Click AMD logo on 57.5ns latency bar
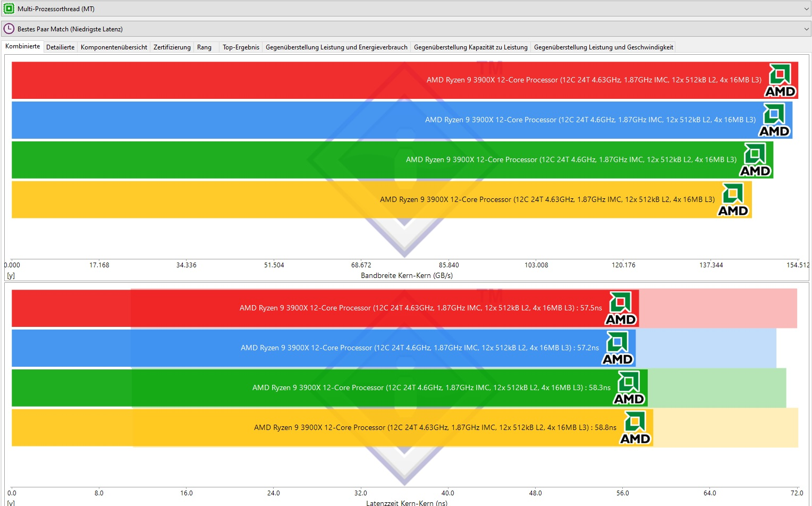Screen dimensions: 812x506 click(x=621, y=308)
